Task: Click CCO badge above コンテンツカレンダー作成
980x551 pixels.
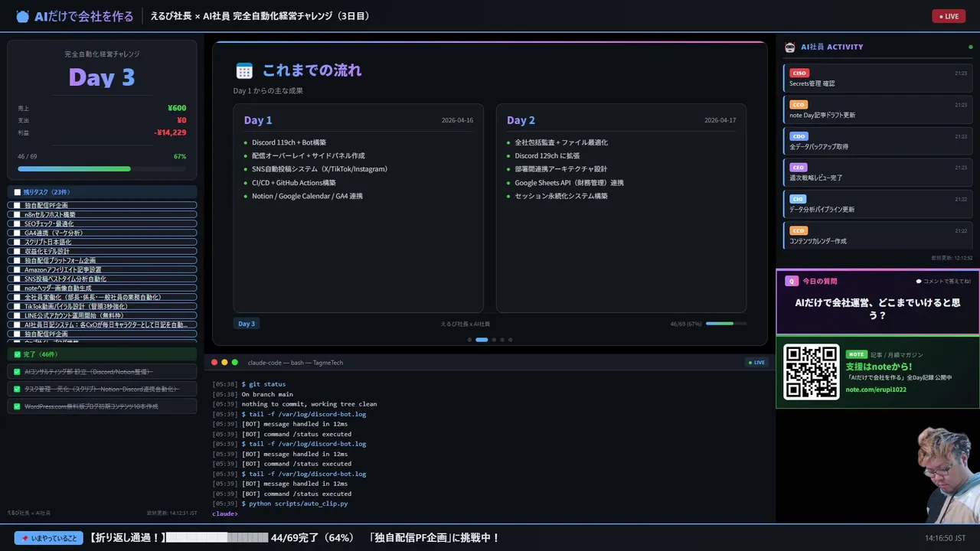Action: coord(799,230)
